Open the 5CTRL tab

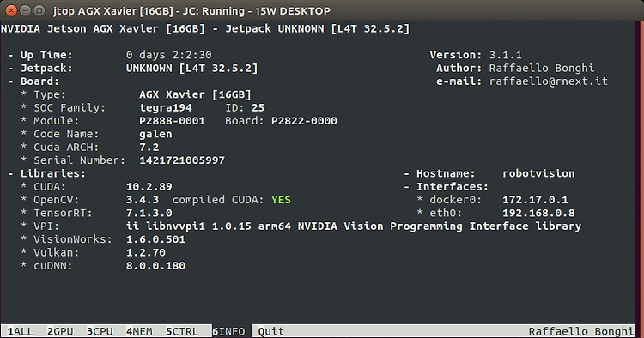click(182, 331)
